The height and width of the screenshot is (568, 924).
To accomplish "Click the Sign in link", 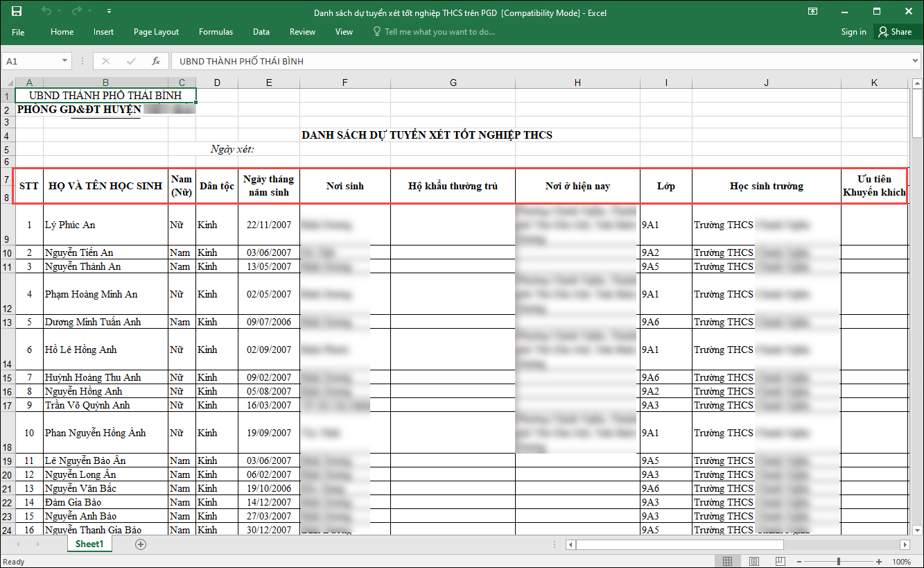I will point(853,32).
